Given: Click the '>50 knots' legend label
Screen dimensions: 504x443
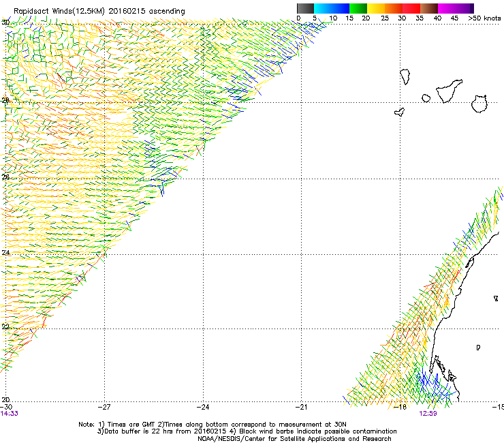Looking at the screenshot, I should 484,18.
